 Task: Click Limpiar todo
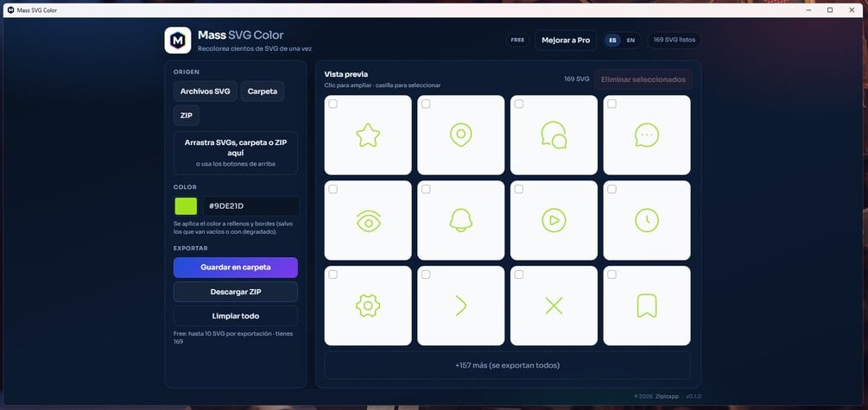click(235, 316)
